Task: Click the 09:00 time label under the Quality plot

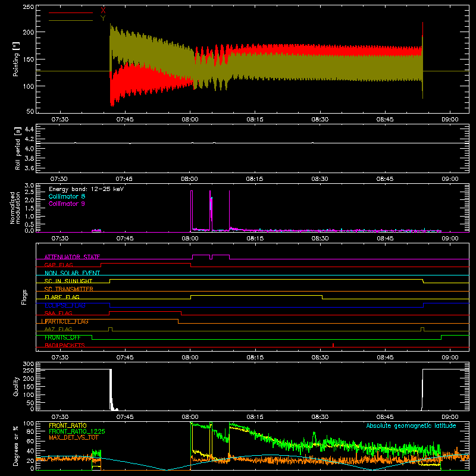Action: point(450,417)
